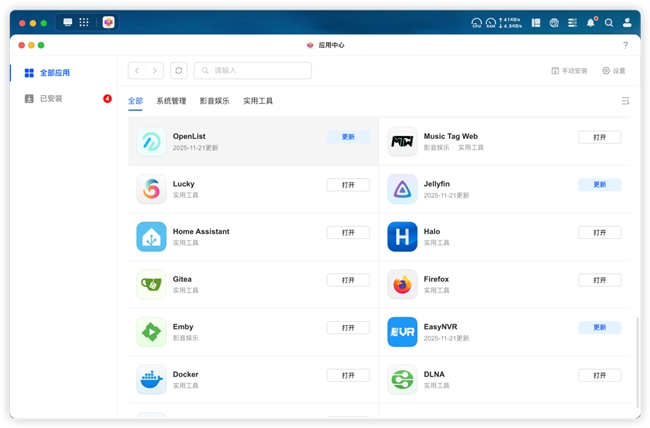Screen dimensions: 650x428
Task: Select the EasyNVR app icon
Action: click(402, 332)
